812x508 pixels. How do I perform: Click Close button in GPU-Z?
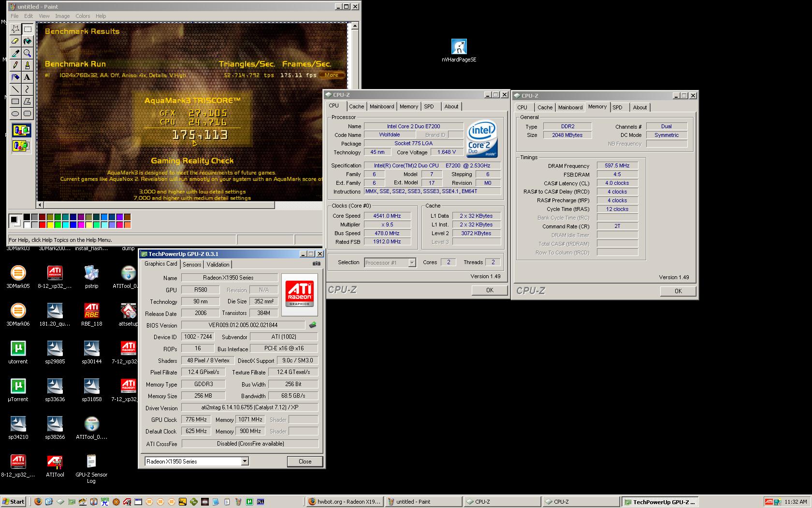pos(305,461)
